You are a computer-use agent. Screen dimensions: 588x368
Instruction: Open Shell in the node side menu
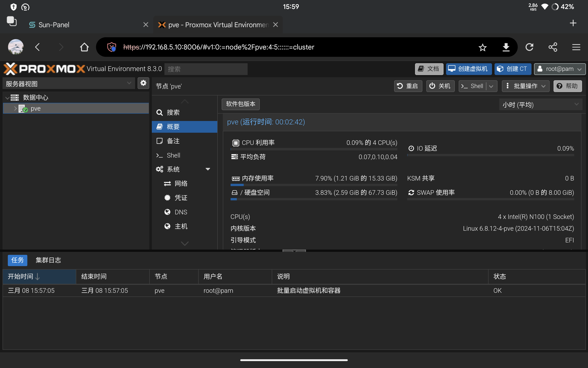(x=184, y=155)
